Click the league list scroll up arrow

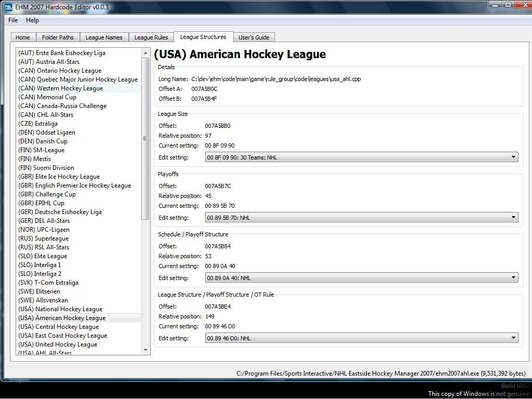click(145, 53)
